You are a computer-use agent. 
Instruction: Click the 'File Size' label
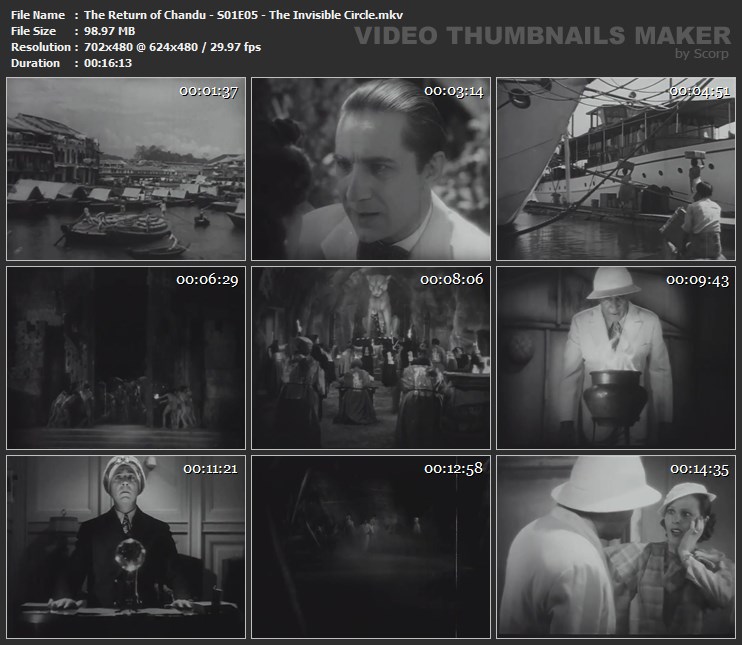(x=33, y=31)
